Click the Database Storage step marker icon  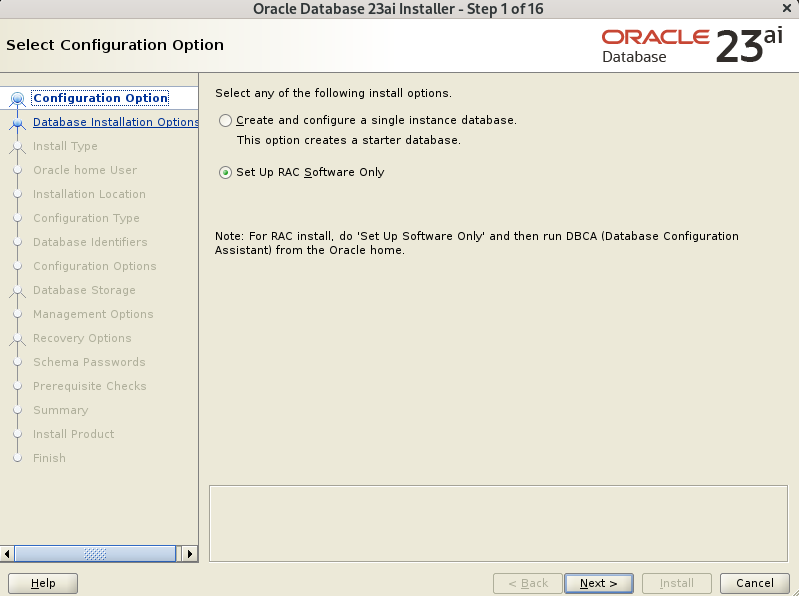17,290
